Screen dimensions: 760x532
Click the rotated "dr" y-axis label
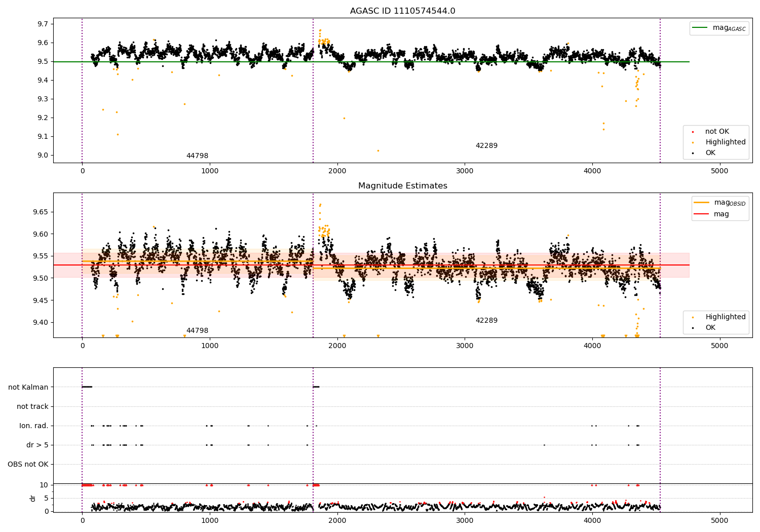(33, 498)
